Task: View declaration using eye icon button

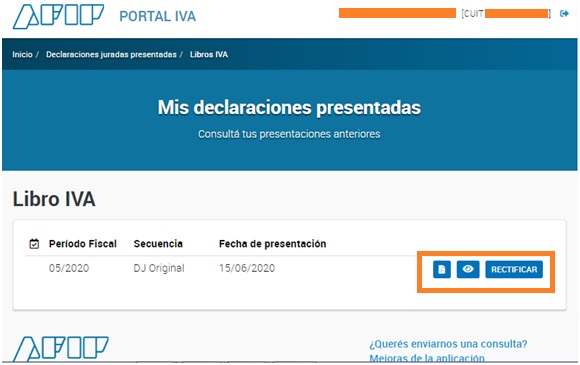Action: [468, 269]
